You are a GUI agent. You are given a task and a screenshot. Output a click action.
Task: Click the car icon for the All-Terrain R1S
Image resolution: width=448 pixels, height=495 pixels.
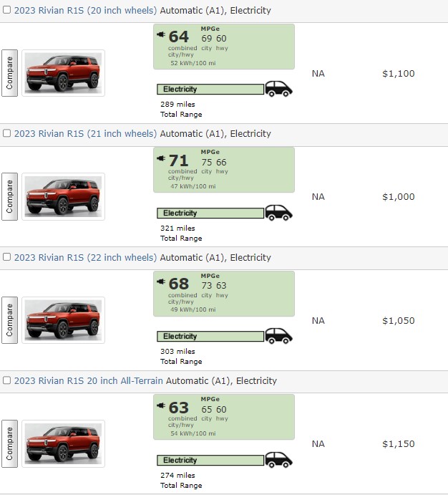pyautogui.click(x=279, y=460)
